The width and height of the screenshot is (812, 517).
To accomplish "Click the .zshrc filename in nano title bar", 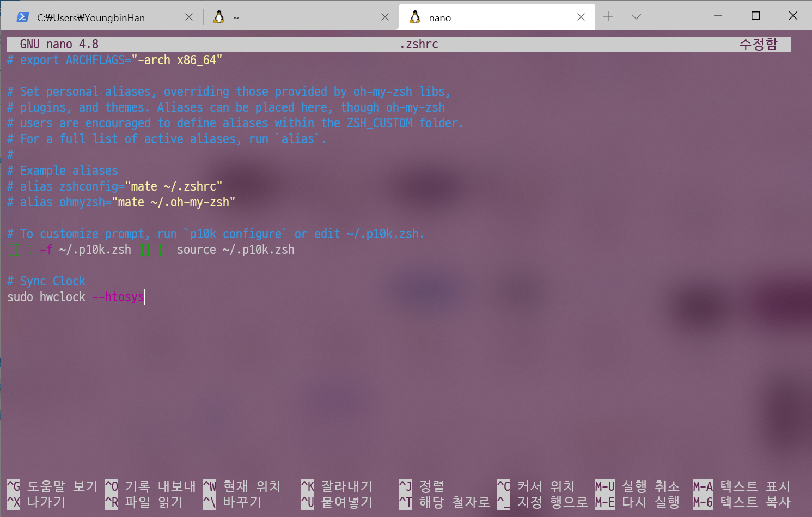I will (419, 45).
